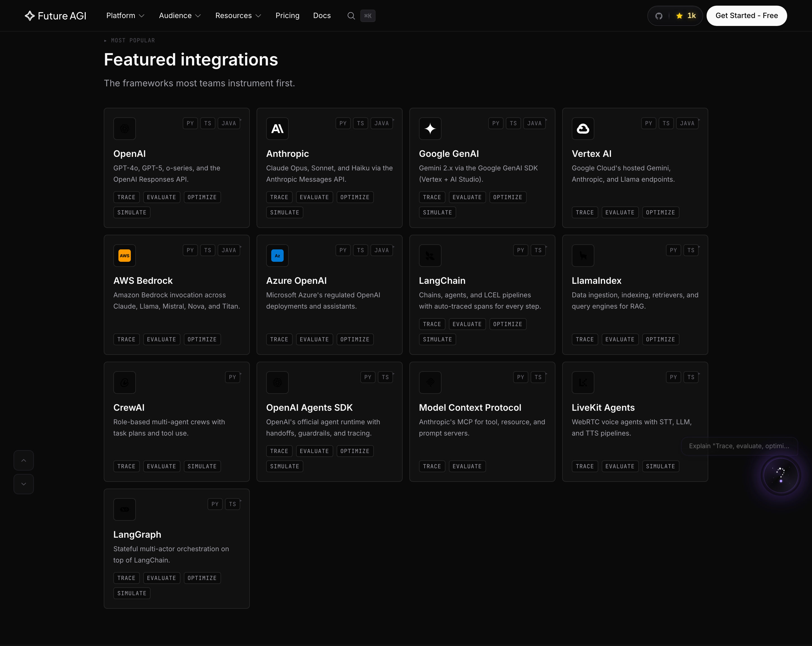Viewport: 812px width, 646px height.
Task: Click OPTIMIZE tag on Vertex AI card
Action: coord(661,213)
